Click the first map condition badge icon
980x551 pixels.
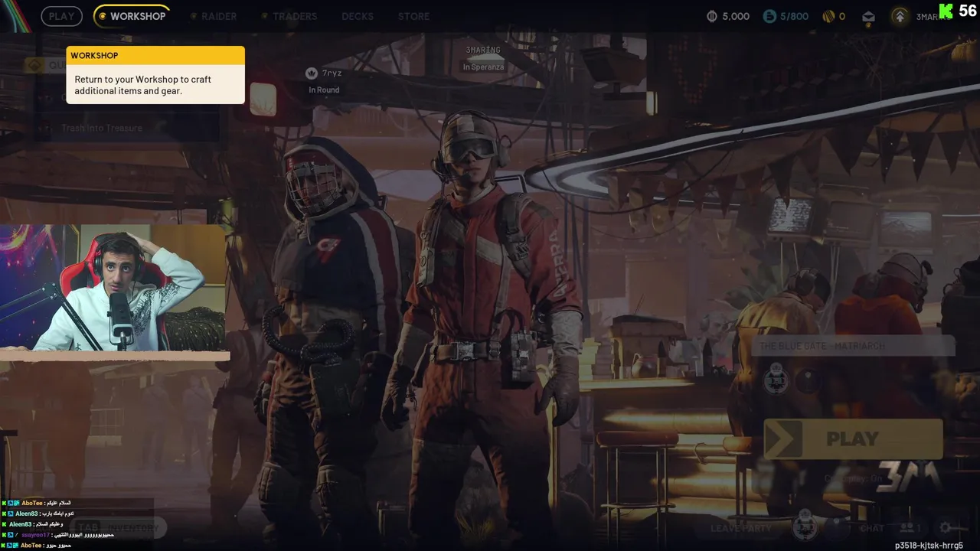tap(776, 380)
